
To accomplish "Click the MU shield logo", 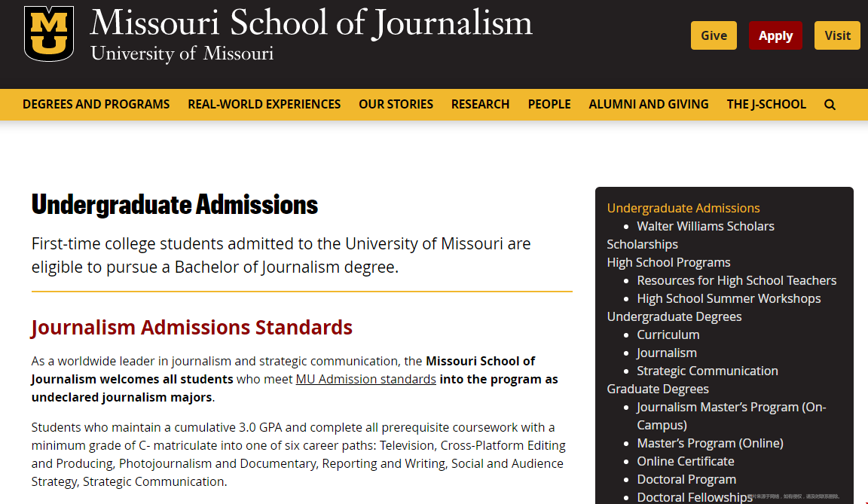I will 49,34.
